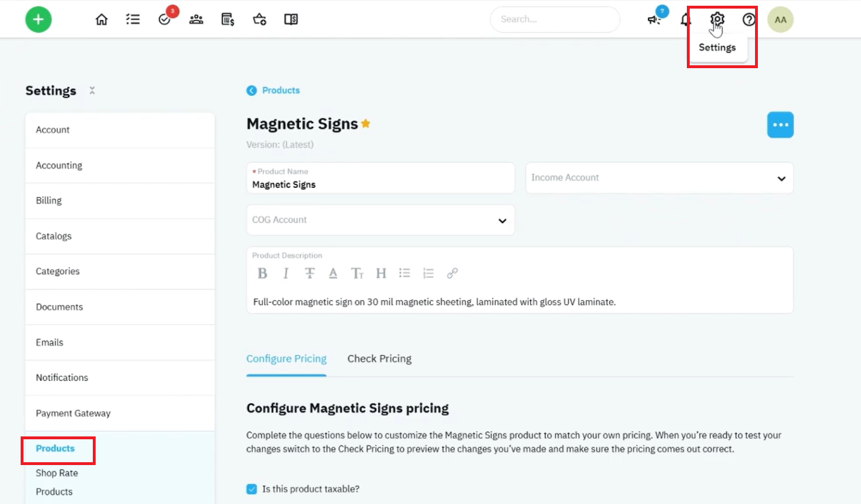Select Payment Gateway in Settings sidebar
The height and width of the screenshot is (504, 861).
120,413
